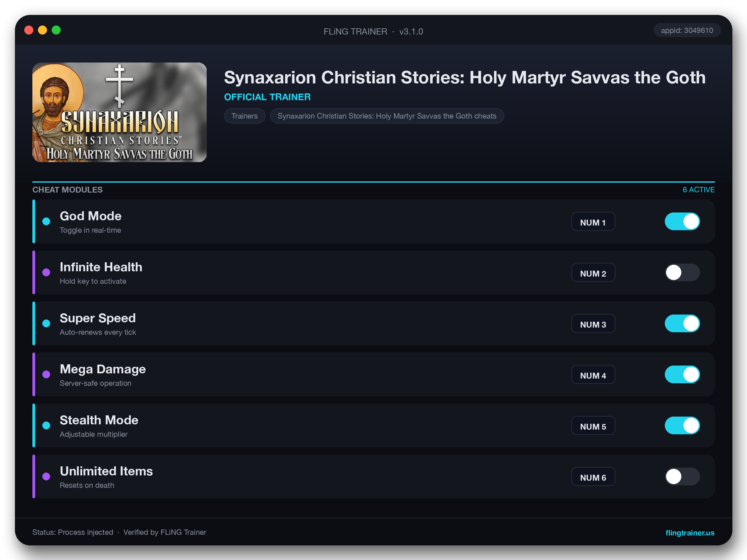Image resolution: width=747 pixels, height=560 pixels.
Task: Click the OFFICIAL TRAINER label
Action: tap(267, 97)
